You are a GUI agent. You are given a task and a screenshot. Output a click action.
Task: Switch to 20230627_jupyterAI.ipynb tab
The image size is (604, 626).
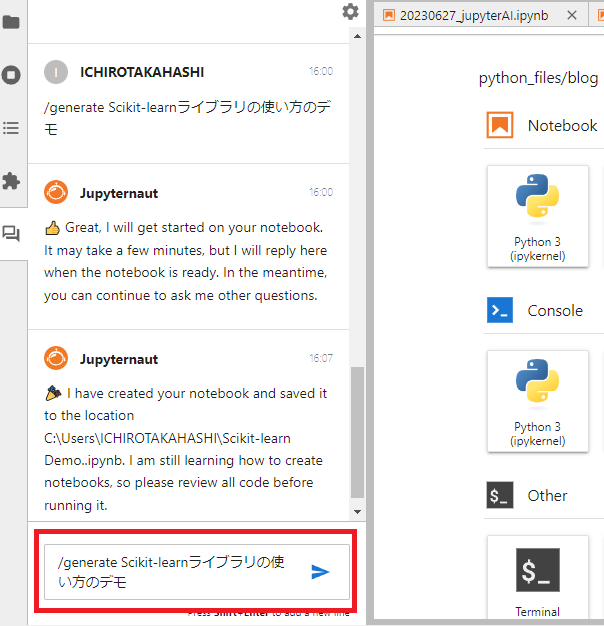tap(473, 15)
